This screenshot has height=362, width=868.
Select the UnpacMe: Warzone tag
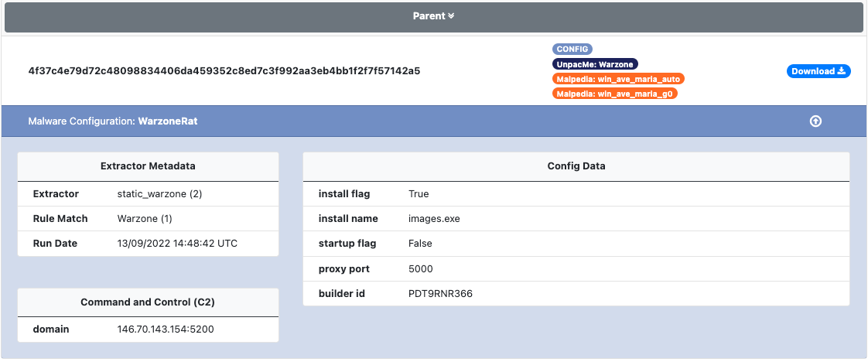(x=595, y=63)
